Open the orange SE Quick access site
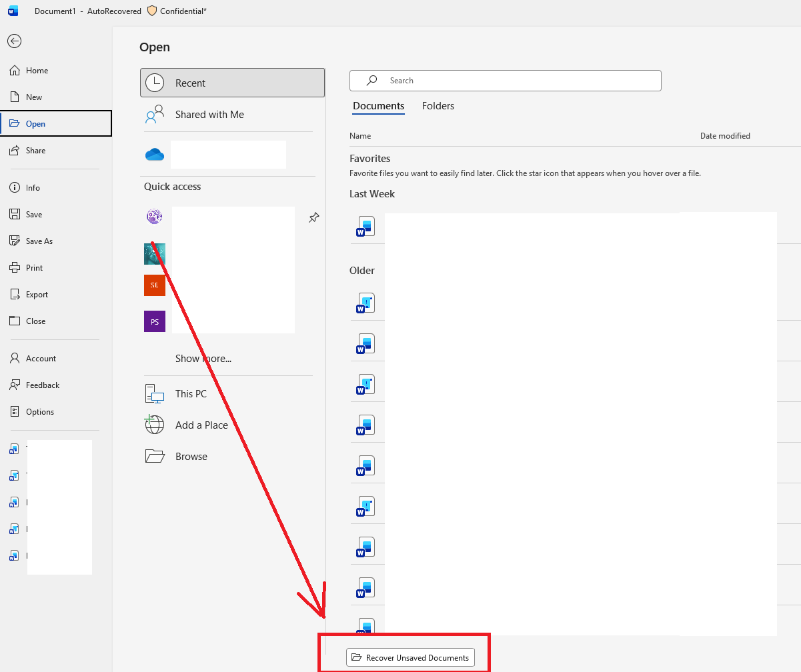This screenshot has height=672, width=801. pyautogui.click(x=155, y=285)
